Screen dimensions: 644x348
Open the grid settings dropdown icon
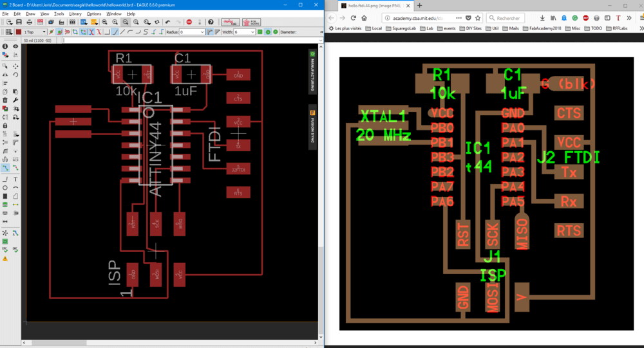pyautogui.click(x=8, y=32)
